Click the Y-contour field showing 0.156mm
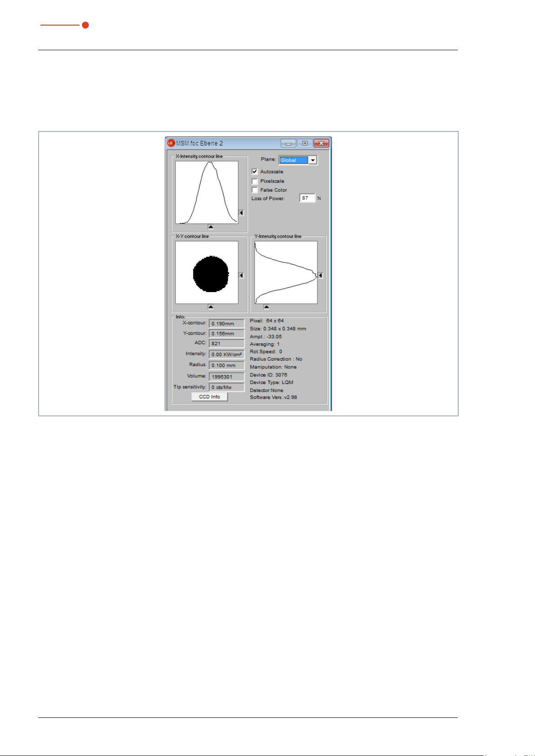The height and width of the screenshot is (756, 535). pos(227,333)
